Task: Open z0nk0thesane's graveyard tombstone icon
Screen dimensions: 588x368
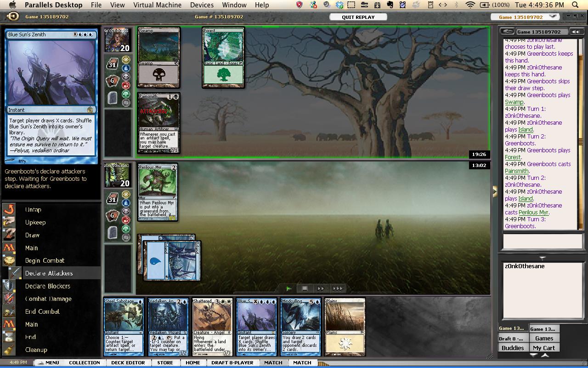Action: point(113,233)
